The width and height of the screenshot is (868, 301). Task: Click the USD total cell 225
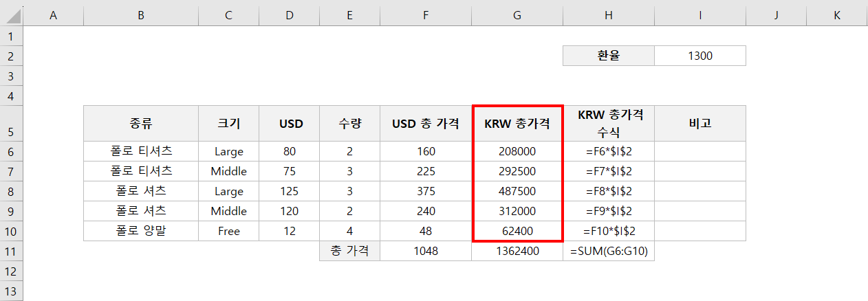[x=426, y=172]
